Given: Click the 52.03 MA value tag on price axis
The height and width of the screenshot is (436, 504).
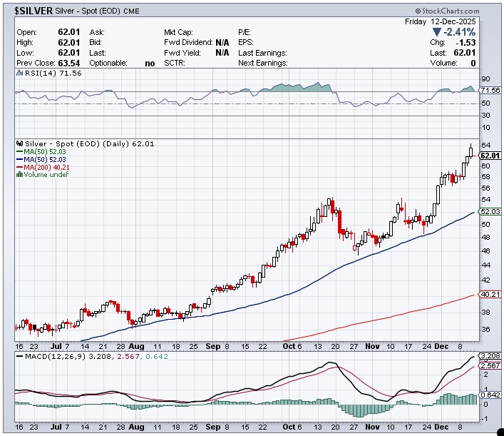Looking at the screenshot, I should coord(489,211).
